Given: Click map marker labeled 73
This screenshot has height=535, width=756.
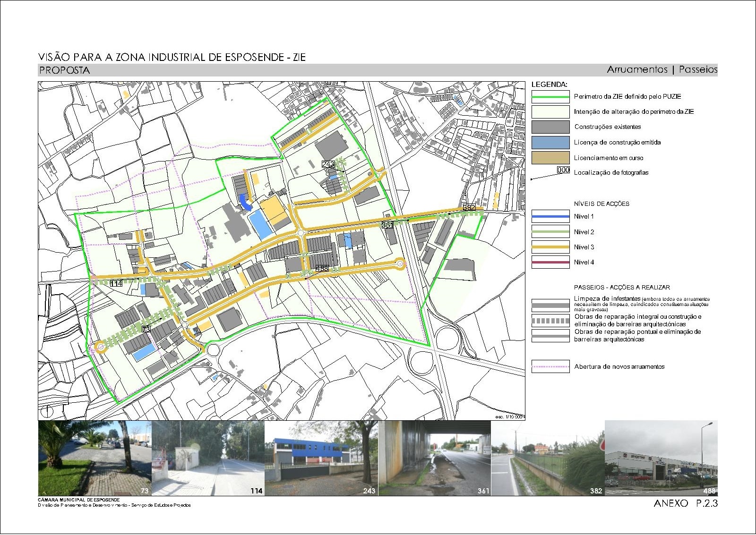Looking at the screenshot, I should click(146, 329).
